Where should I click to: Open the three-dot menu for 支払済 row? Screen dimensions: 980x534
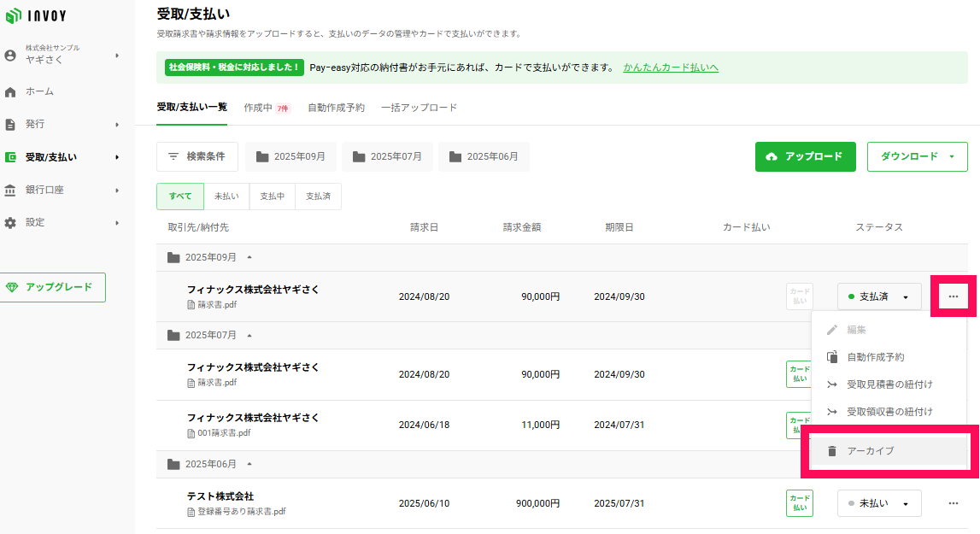coord(954,296)
